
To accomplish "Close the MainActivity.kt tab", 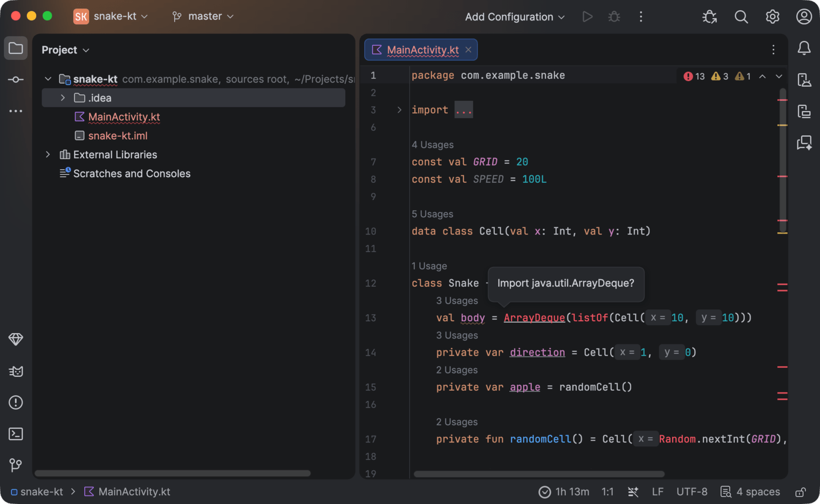I will [468, 50].
